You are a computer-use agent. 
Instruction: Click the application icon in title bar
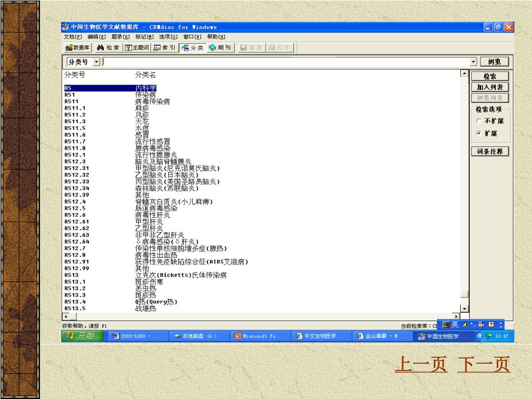tap(66, 27)
